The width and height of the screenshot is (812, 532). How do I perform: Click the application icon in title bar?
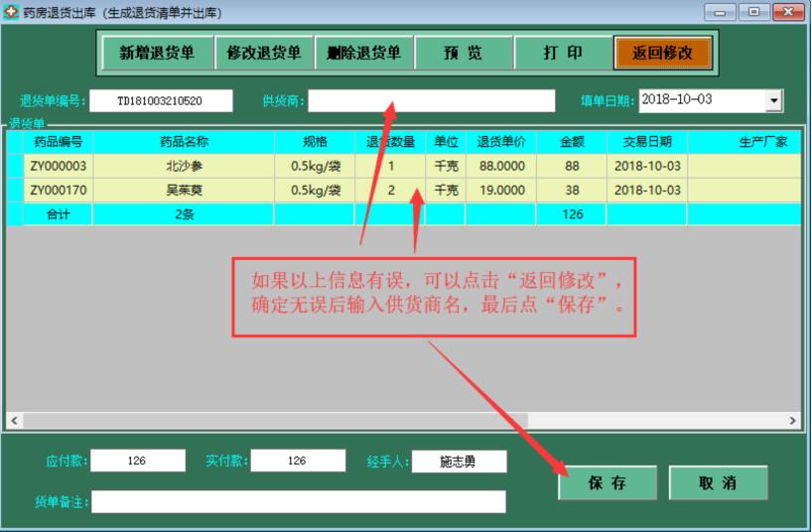(x=11, y=12)
